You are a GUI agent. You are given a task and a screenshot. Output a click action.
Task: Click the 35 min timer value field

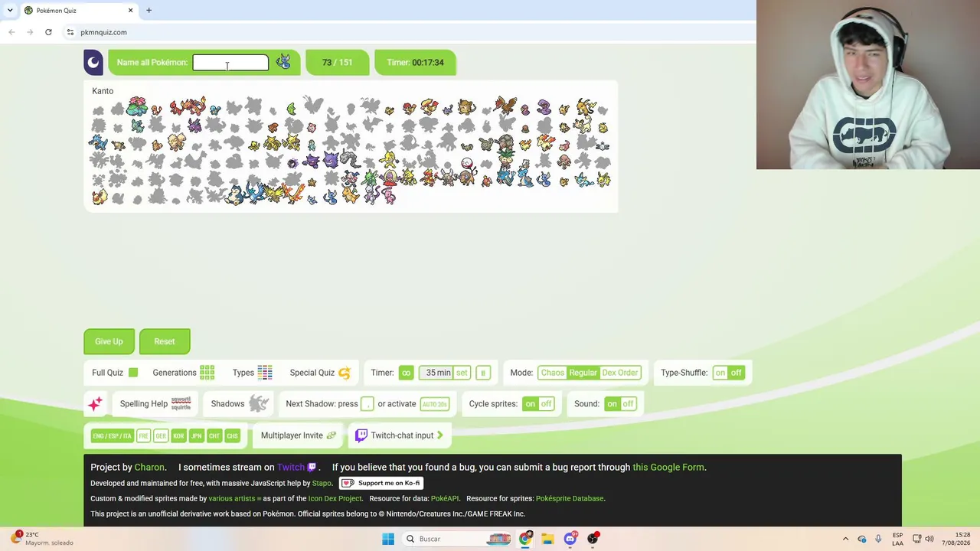pyautogui.click(x=437, y=373)
